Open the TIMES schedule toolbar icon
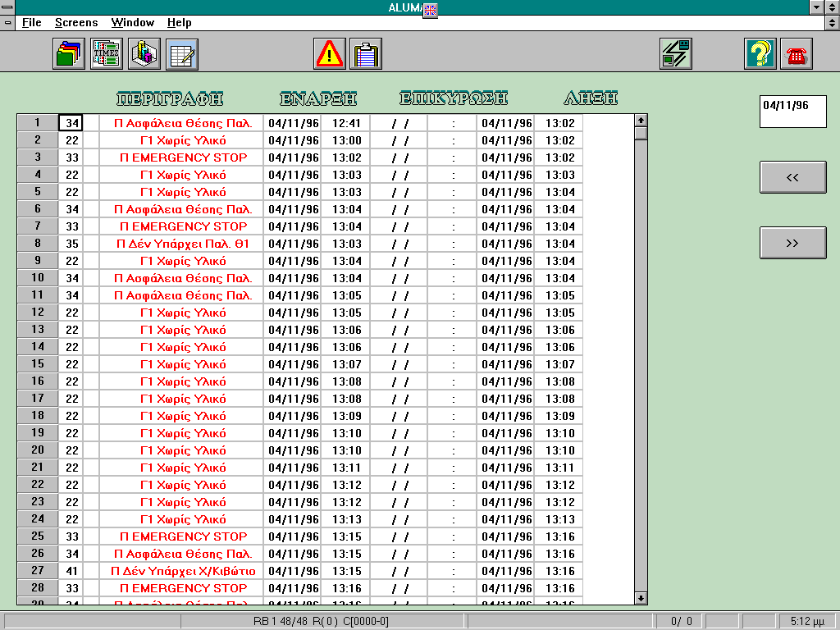Image resolution: width=840 pixels, height=630 pixels. click(x=107, y=54)
